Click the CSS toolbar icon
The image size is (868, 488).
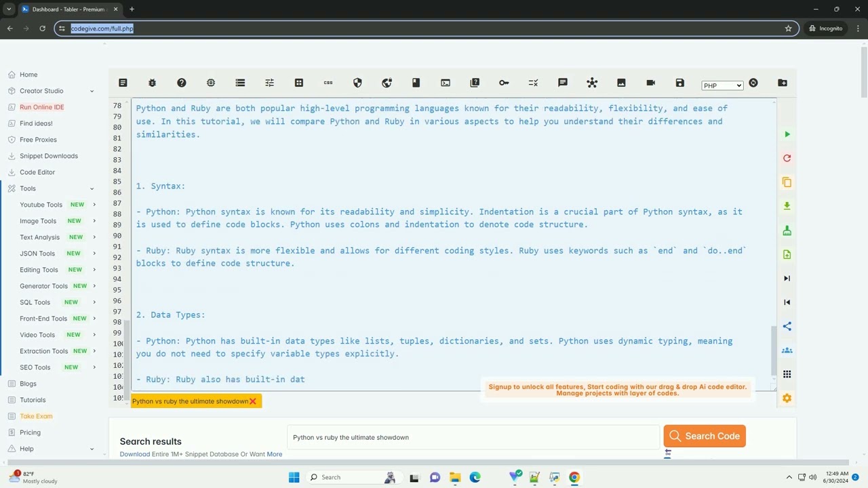(x=328, y=83)
